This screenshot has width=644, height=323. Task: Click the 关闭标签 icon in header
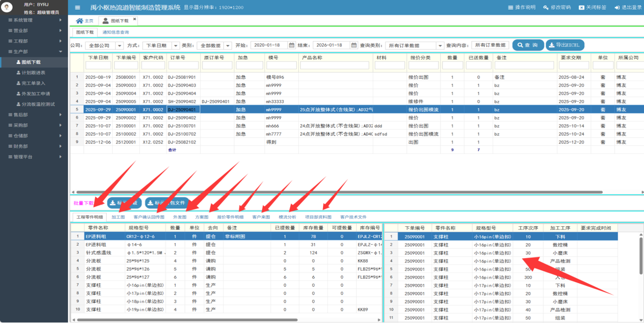pos(582,8)
